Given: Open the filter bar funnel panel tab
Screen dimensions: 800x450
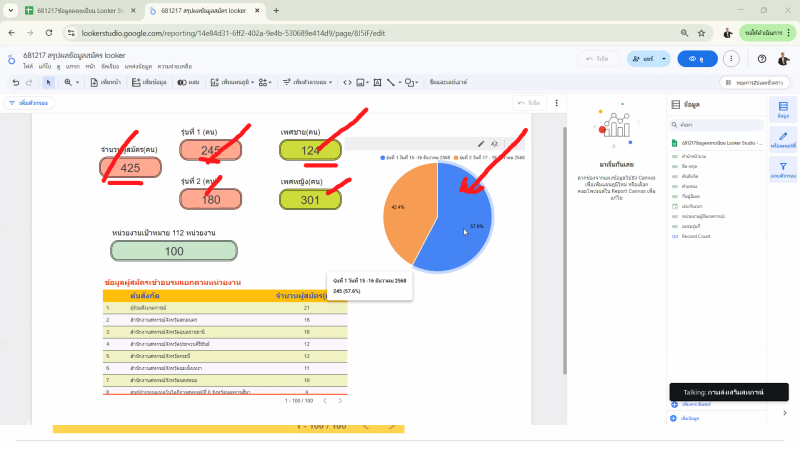Looking at the screenshot, I should point(782,170).
